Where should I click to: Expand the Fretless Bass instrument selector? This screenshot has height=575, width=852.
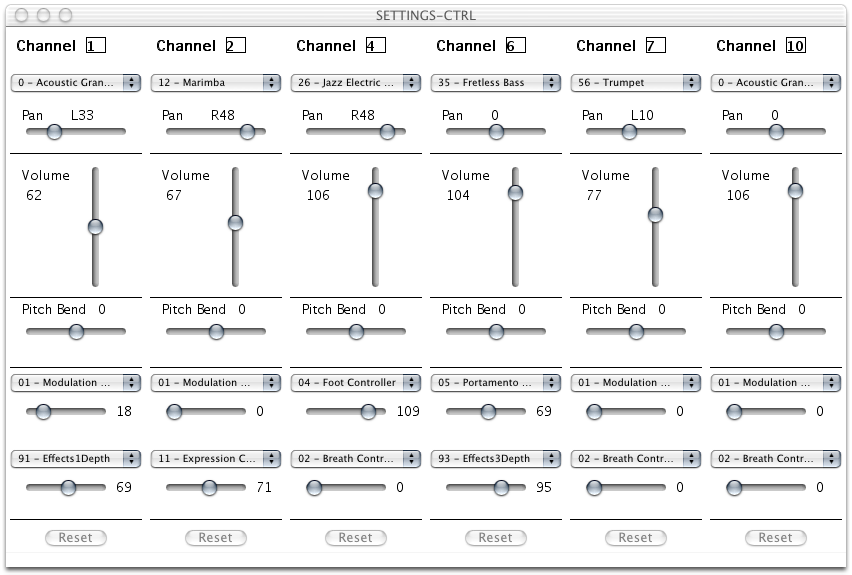(x=496, y=83)
